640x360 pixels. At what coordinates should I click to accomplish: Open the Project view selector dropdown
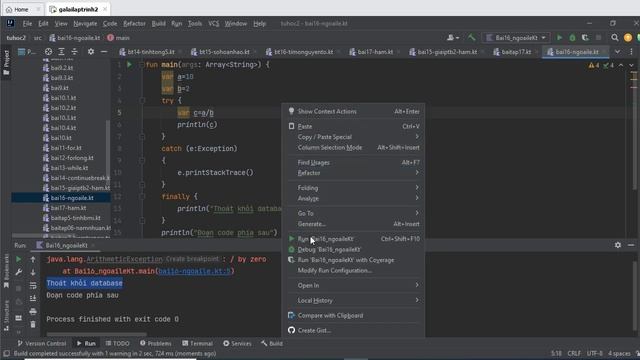(26, 52)
